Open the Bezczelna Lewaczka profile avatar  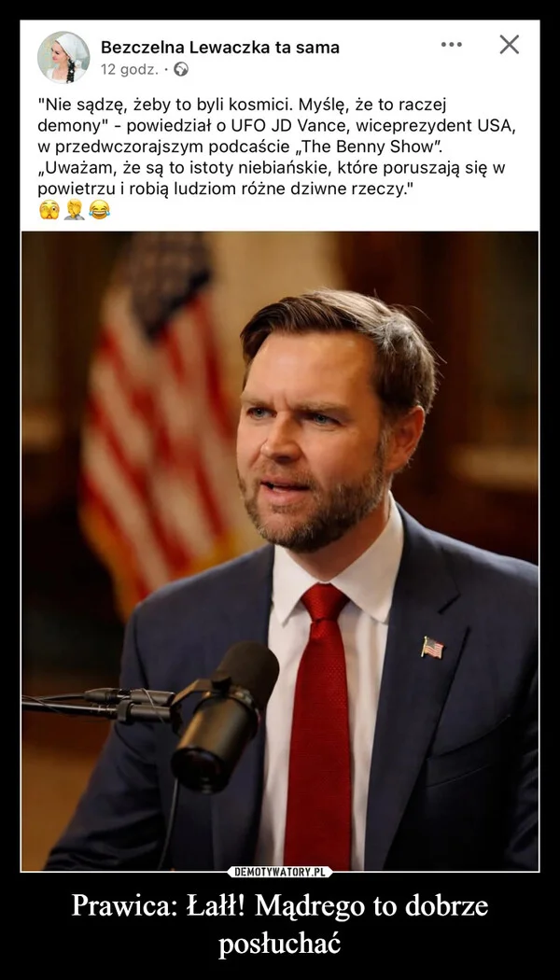[63, 57]
